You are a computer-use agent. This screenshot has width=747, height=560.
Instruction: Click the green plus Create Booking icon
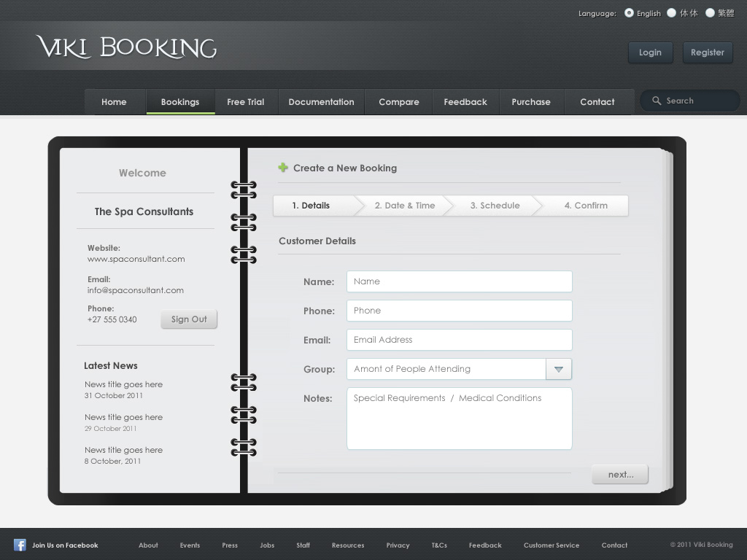[283, 168]
